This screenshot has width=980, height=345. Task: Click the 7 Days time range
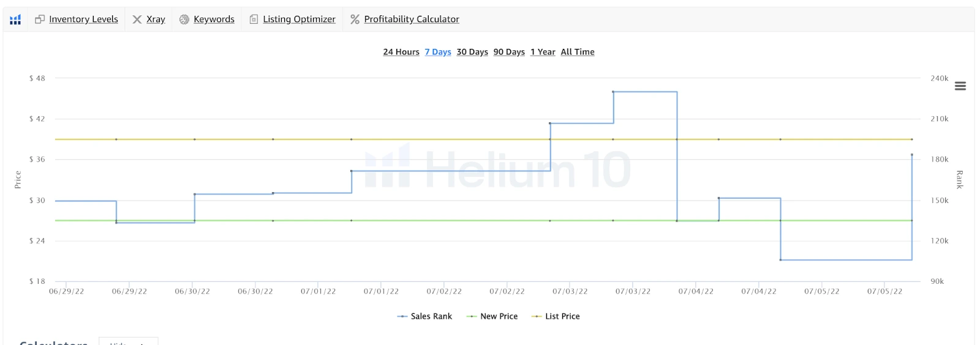[438, 52]
